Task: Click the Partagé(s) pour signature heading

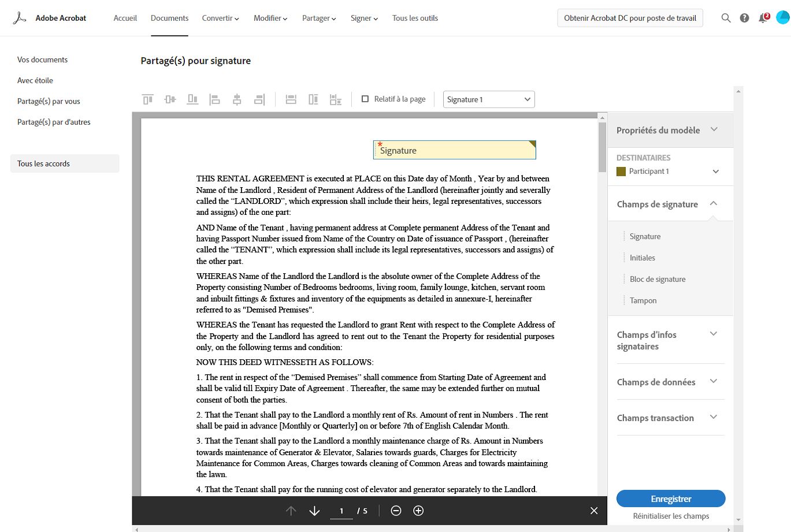Action: [195, 61]
